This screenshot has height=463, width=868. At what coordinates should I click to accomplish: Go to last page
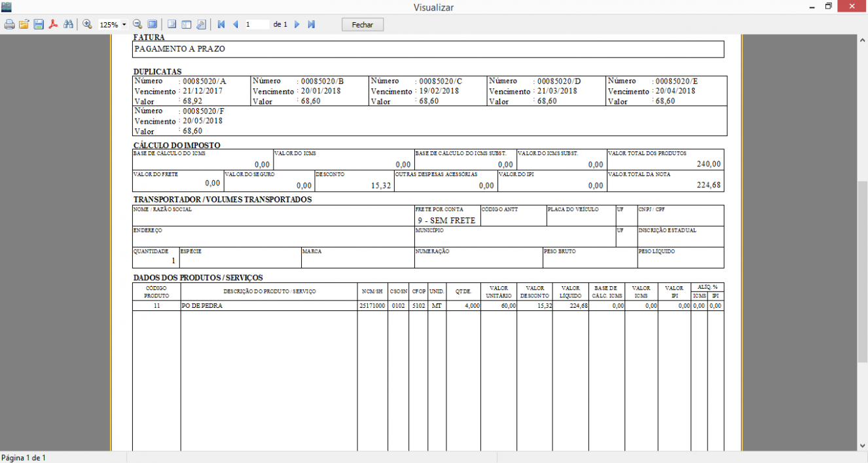click(x=312, y=24)
